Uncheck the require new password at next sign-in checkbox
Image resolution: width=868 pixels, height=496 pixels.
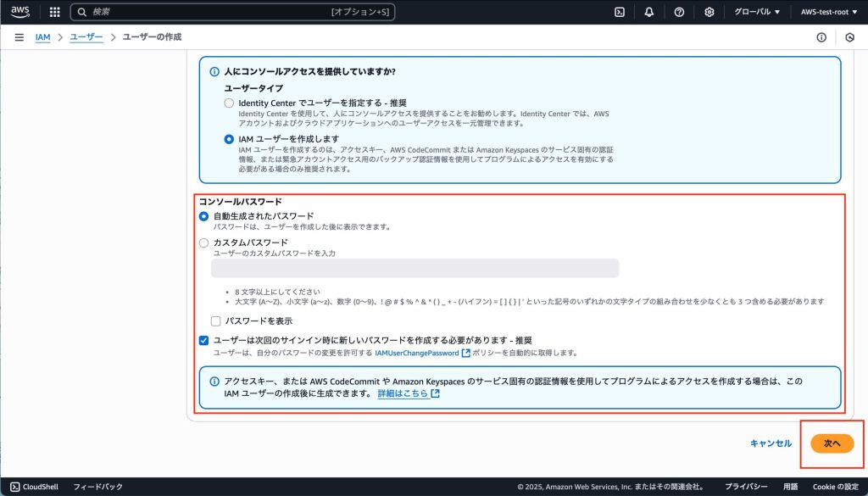coord(203,341)
